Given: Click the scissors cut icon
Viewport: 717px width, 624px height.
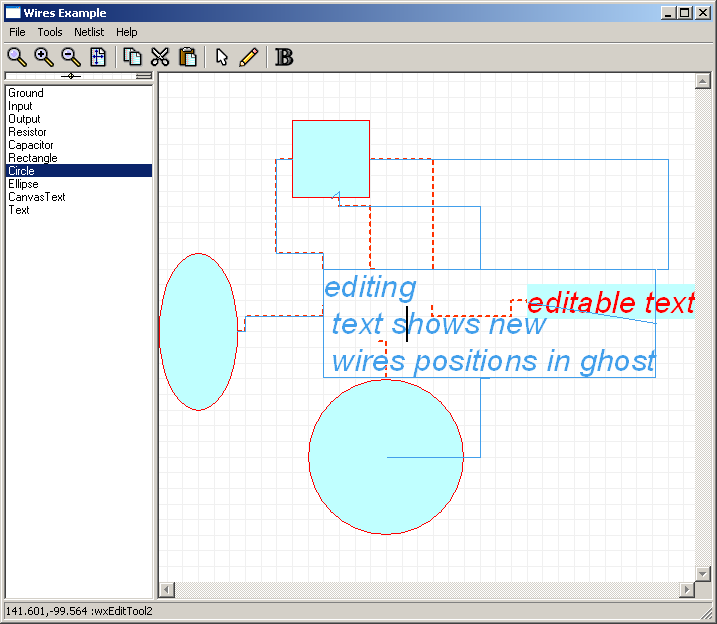Looking at the screenshot, I should (160, 57).
